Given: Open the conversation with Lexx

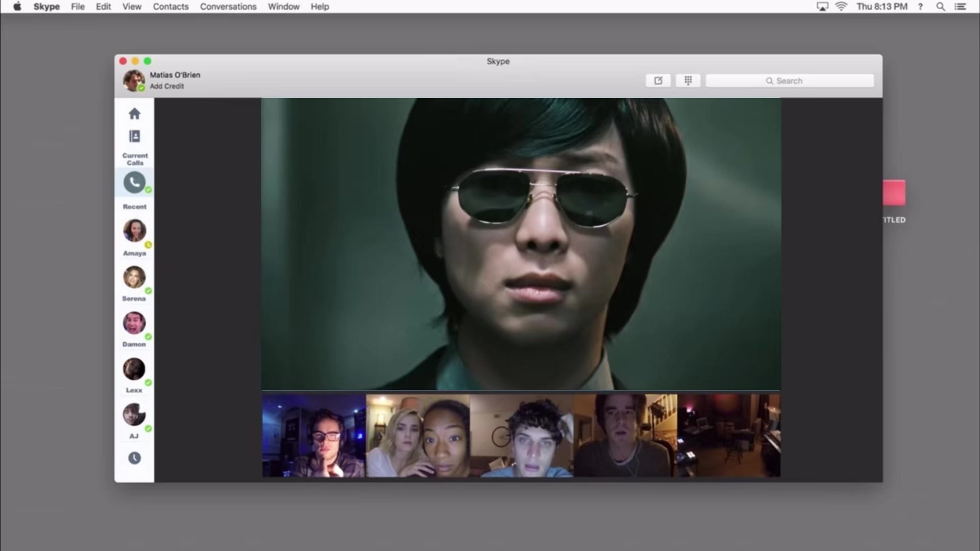Looking at the screenshot, I should (x=134, y=375).
